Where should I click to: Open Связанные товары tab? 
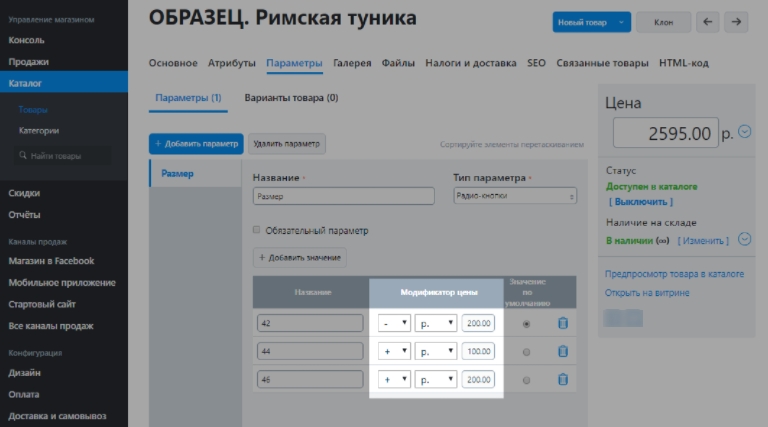602,63
